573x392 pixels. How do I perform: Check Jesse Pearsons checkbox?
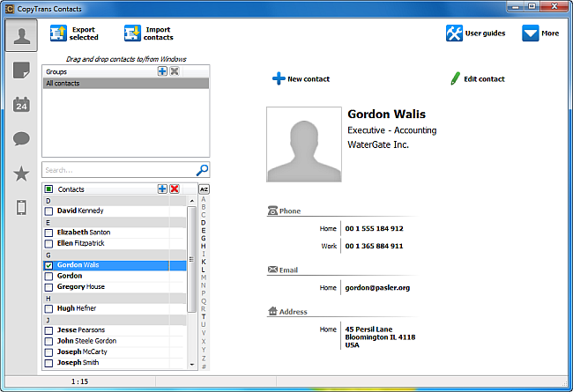(x=48, y=330)
